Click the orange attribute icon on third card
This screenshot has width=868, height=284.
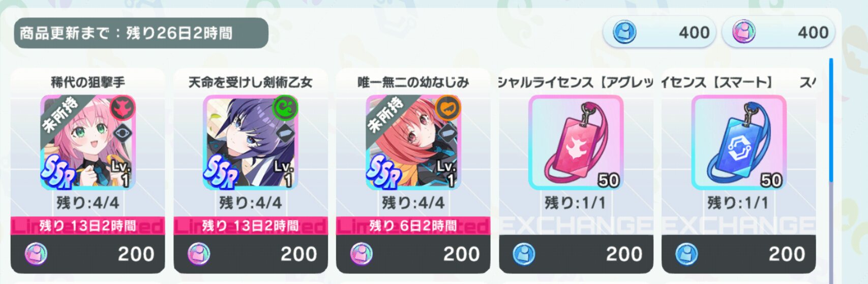[448, 108]
